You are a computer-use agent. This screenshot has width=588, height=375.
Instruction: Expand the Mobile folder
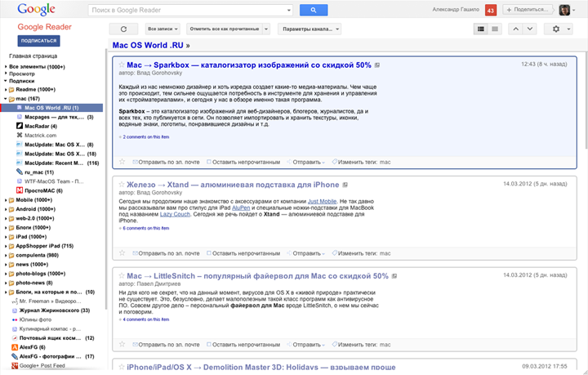(x=6, y=200)
